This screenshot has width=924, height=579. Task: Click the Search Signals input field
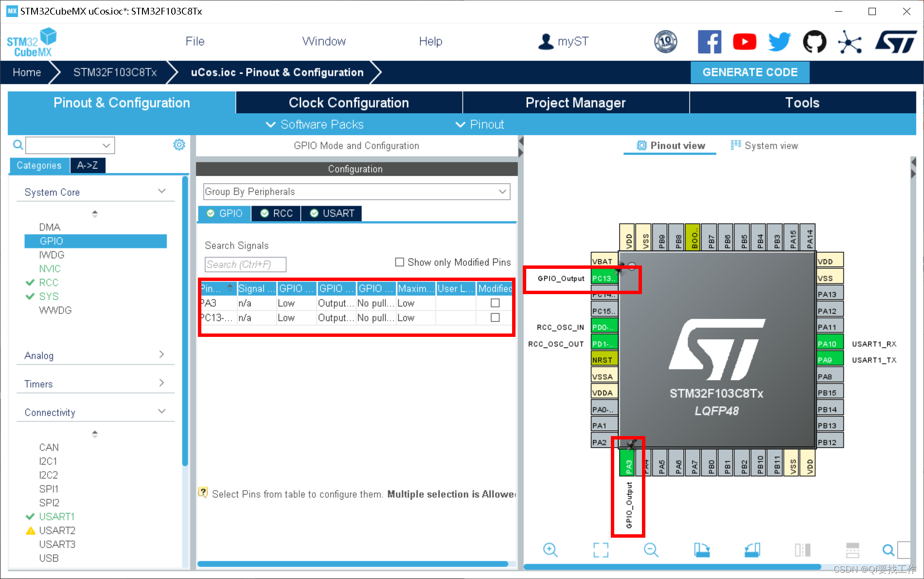pos(245,264)
